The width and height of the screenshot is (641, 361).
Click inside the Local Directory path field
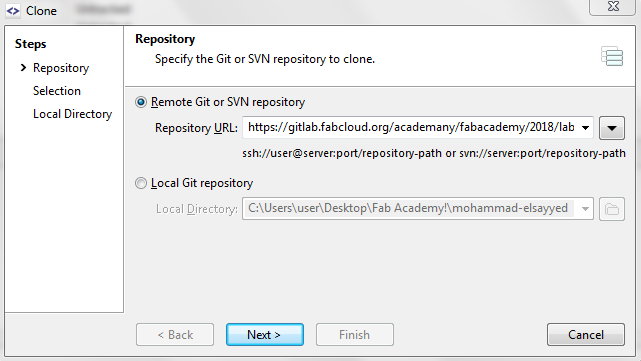click(408, 209)
